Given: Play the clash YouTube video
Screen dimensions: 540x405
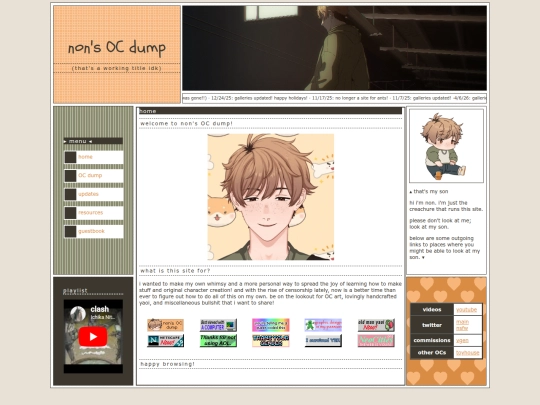Looking at the screenshot, I should coord(93,336).
